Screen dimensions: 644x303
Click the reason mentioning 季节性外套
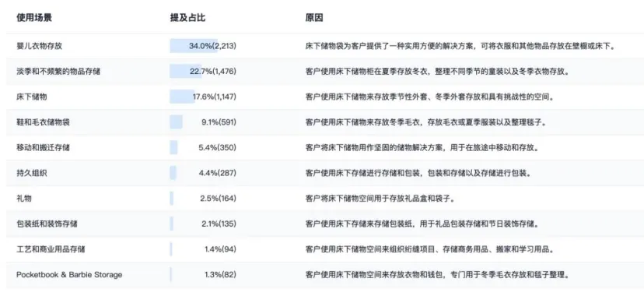pos(431,97)
